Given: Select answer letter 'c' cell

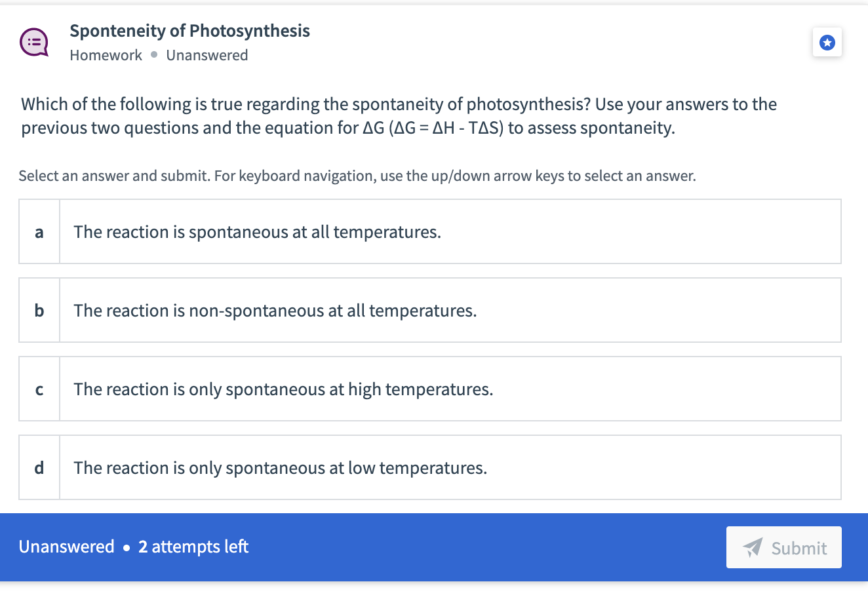Looking at the screenshot, I should (39, 389).
